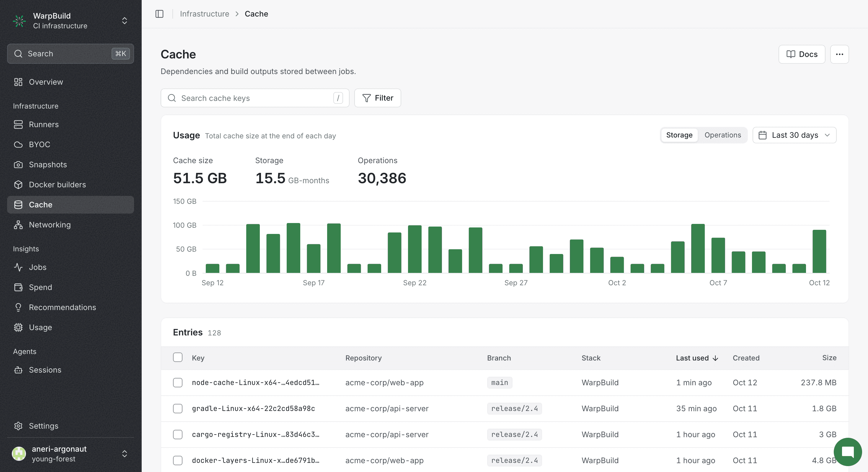Sort entries by Last used column

click(697, 358)
